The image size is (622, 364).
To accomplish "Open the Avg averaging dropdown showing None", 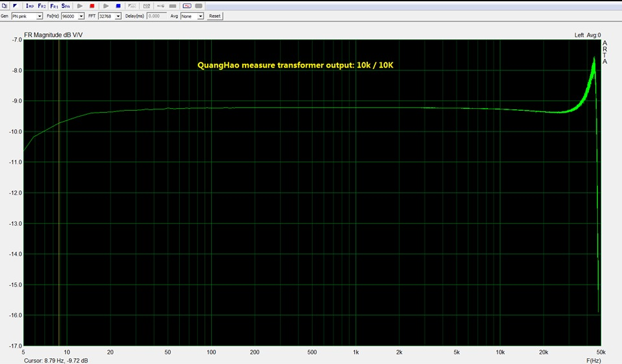I will click(192, 16).
